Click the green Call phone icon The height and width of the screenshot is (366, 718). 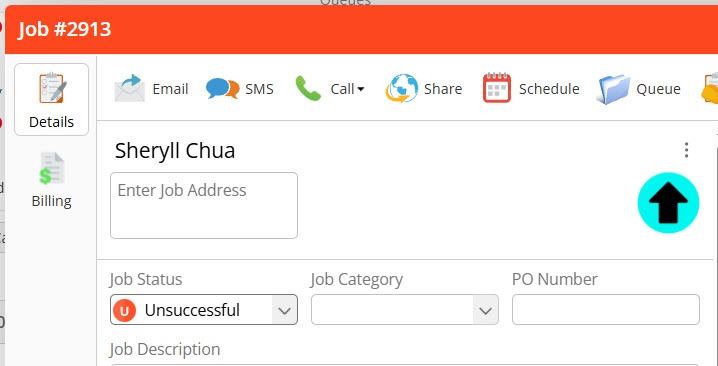(308, 88)
